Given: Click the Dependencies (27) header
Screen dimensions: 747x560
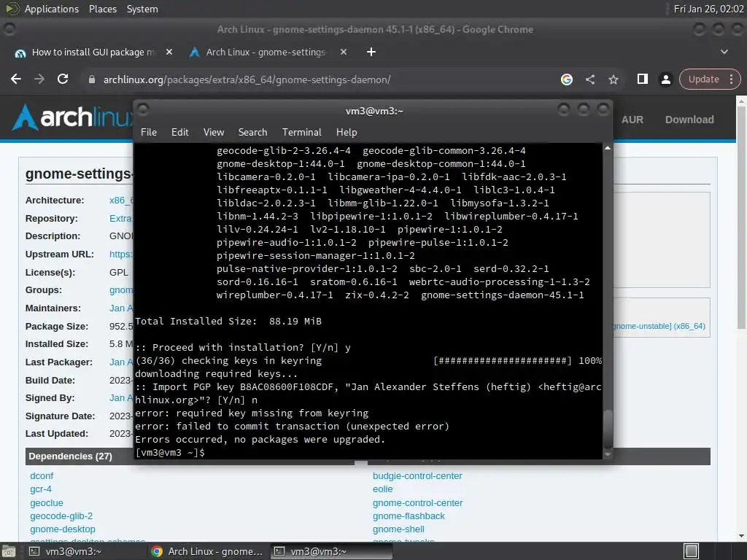Looking at the screenshot, I should pos(71,456).
